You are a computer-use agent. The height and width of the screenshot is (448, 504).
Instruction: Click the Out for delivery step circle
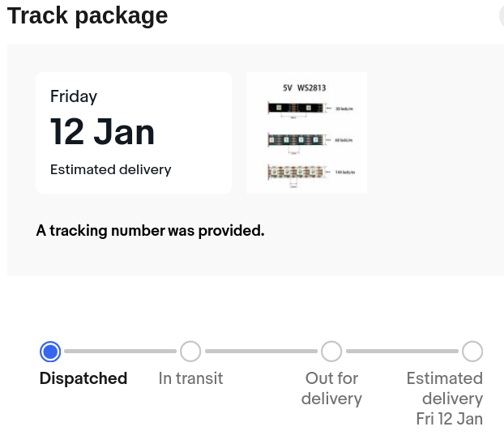[x=331, y=352]
